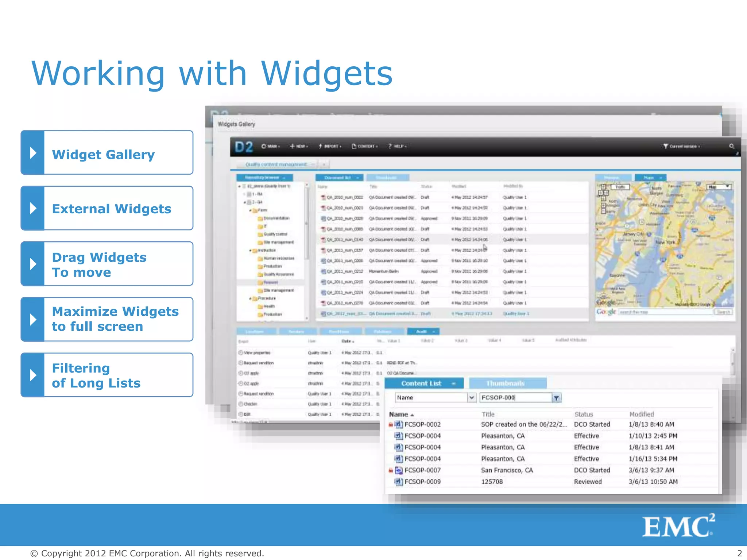Click the red lock icon beside FCSOP-0002
The width and height of the screenshot is (747, 560).
(x=391, y=425)
